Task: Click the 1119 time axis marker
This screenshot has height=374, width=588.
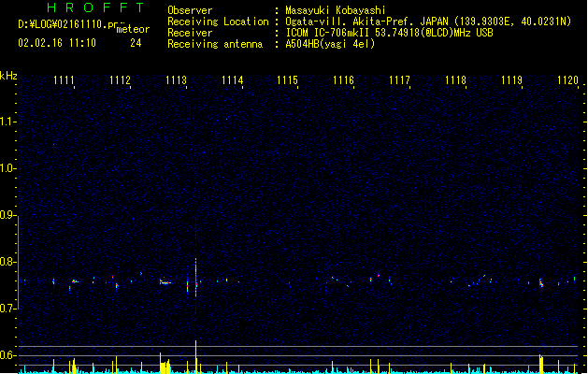Action: 511,79
